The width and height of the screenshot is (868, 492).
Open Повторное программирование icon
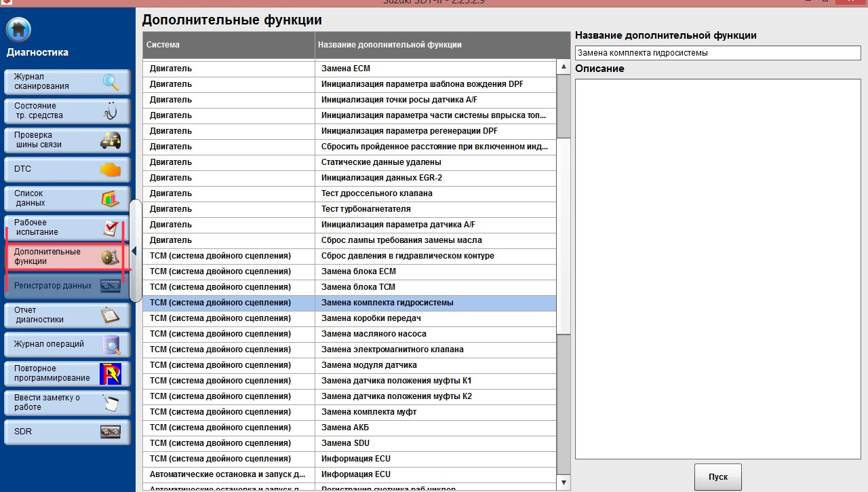click(x=111, y=373)
